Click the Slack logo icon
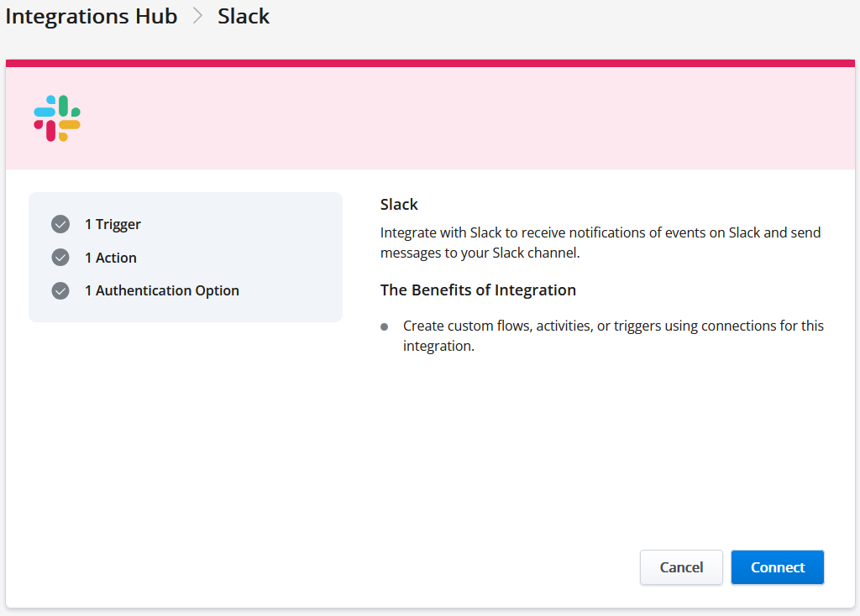The height and width of the screenshot is (616, 860). point(57,118)
